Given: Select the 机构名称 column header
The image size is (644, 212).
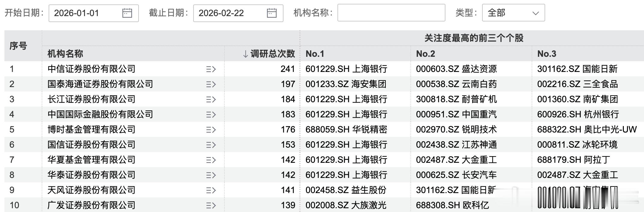Looking at the screenshot, I should pyautogui.click(x=65, y=54).
